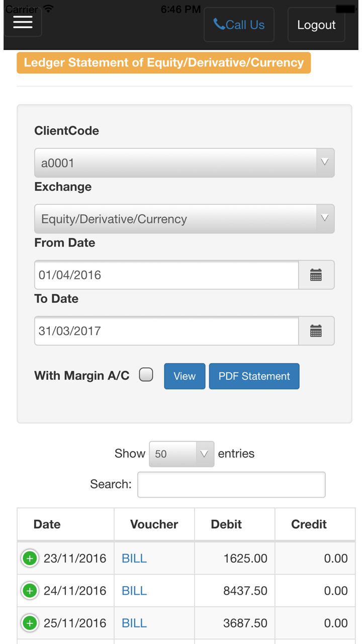Image resolution: width=362 pixels, height=644 pixels.
Task: Focus the From Date text field
Action: point(166,275)
